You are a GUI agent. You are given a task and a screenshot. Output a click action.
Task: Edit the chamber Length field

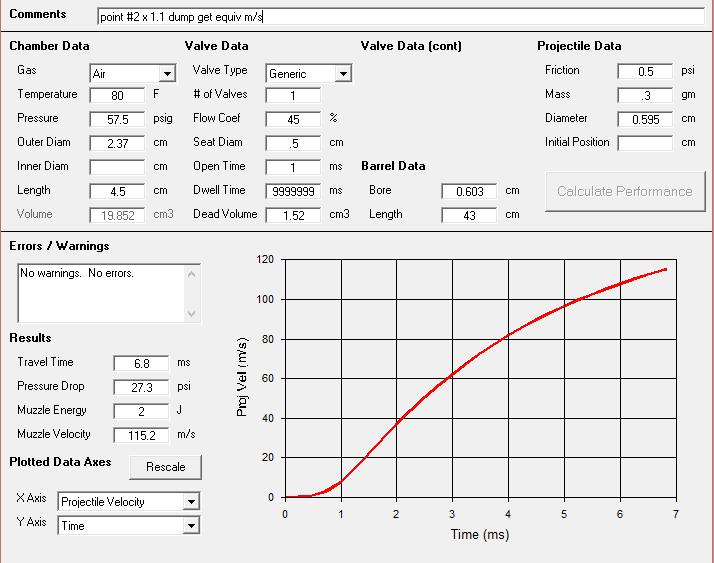117,191
